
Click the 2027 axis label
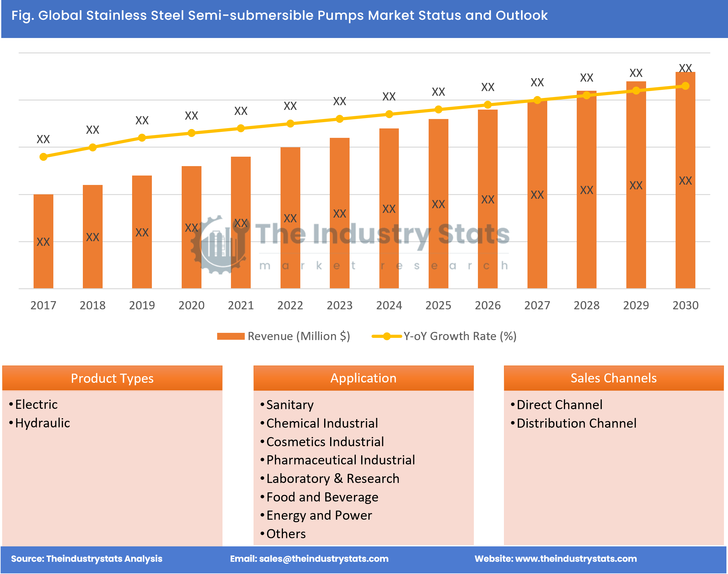[x=537, y=305]
